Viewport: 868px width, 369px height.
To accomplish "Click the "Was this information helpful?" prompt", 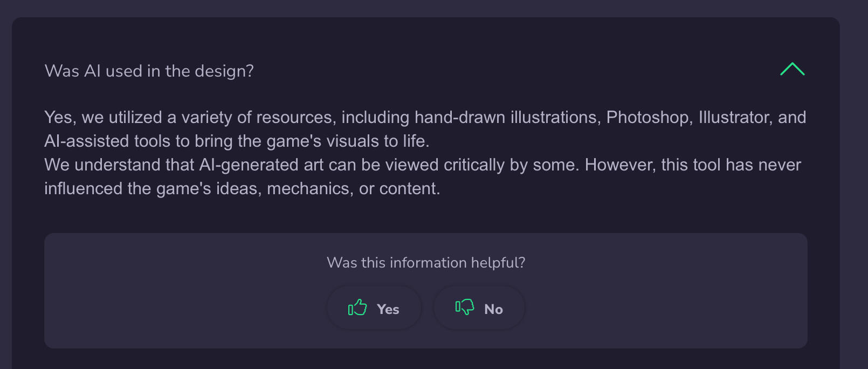I will click(426, 263).
